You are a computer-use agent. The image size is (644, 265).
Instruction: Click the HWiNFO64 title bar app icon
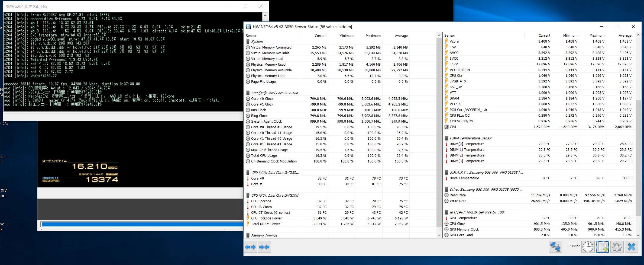tap(248, 27)
